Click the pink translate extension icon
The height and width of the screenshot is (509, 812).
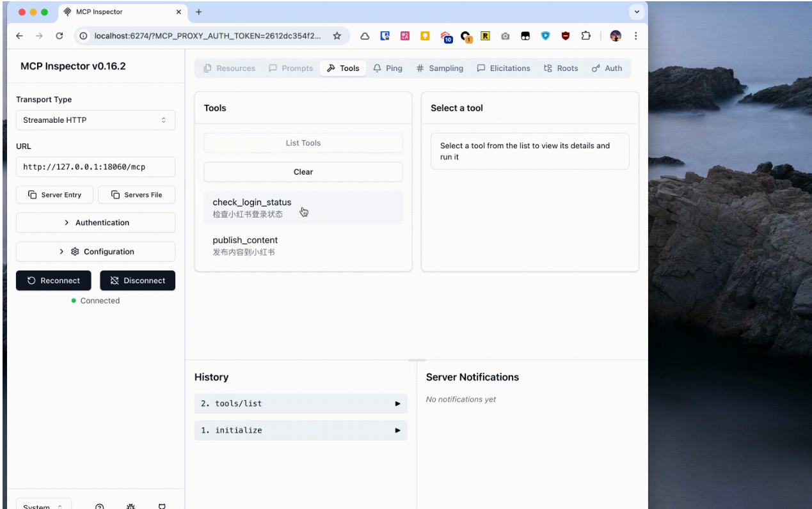coord(405,36)
